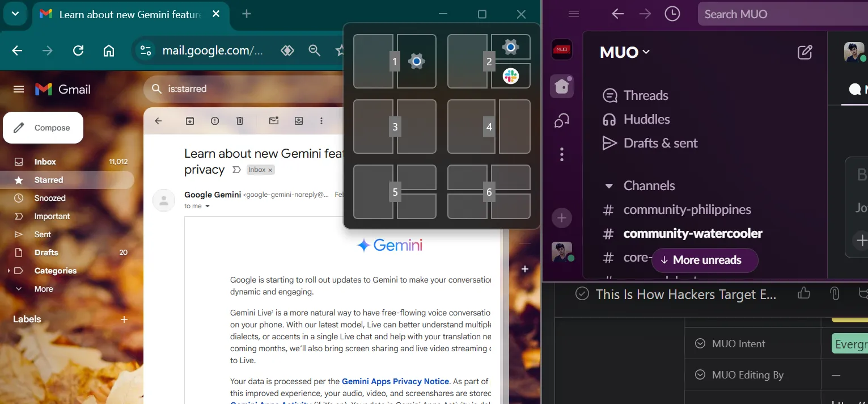Open Gmail main menu hamburger icon

[x=19, y=89]
